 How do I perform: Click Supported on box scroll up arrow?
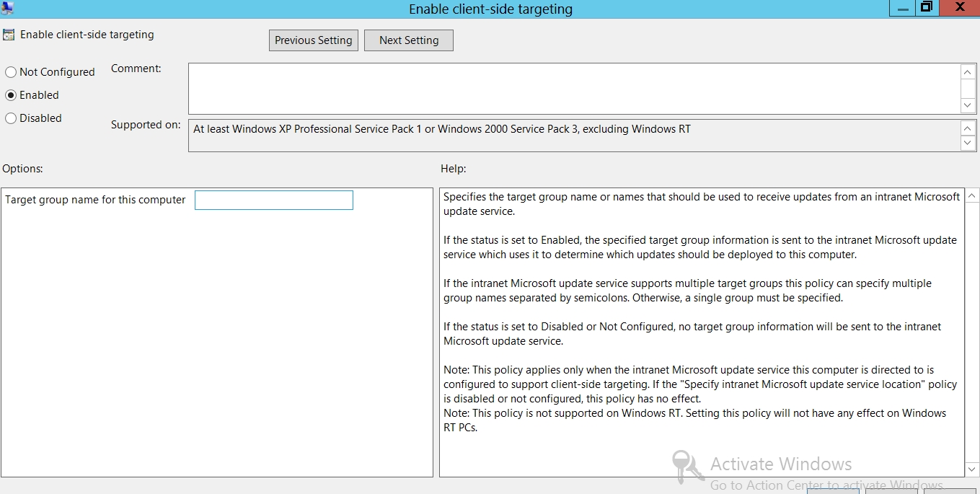click(968, 128)
